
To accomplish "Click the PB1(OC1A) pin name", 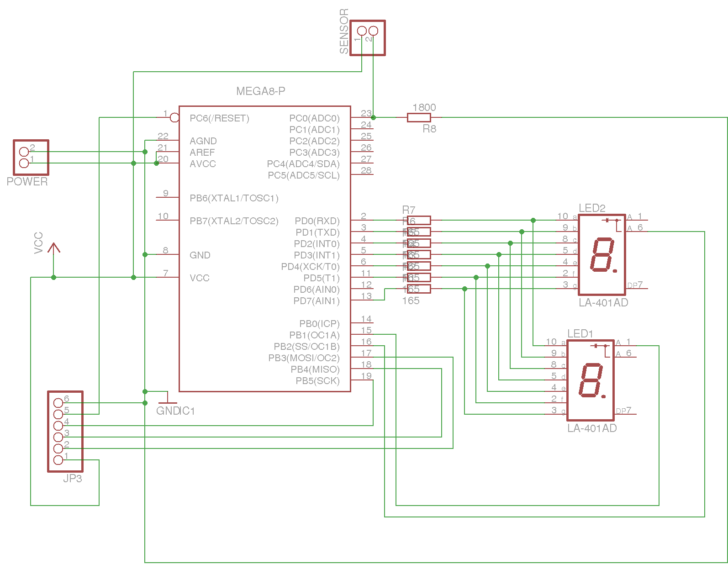I will [x=315, y=335].
